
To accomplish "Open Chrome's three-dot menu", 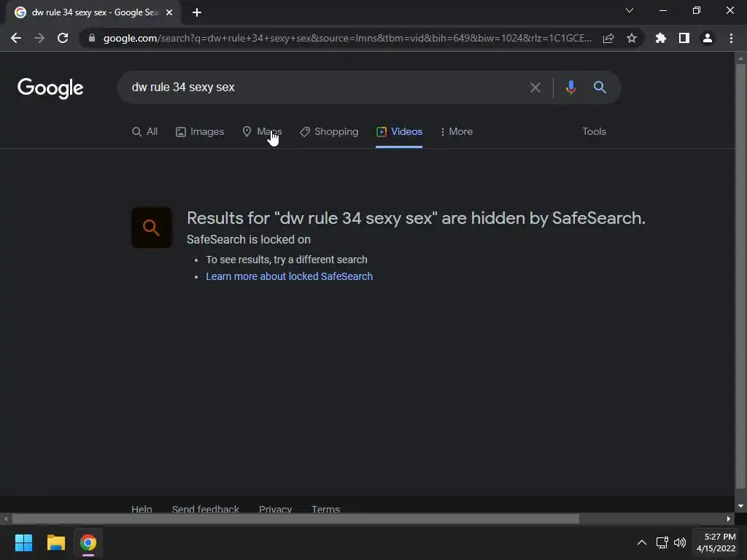I will (731, 38).
